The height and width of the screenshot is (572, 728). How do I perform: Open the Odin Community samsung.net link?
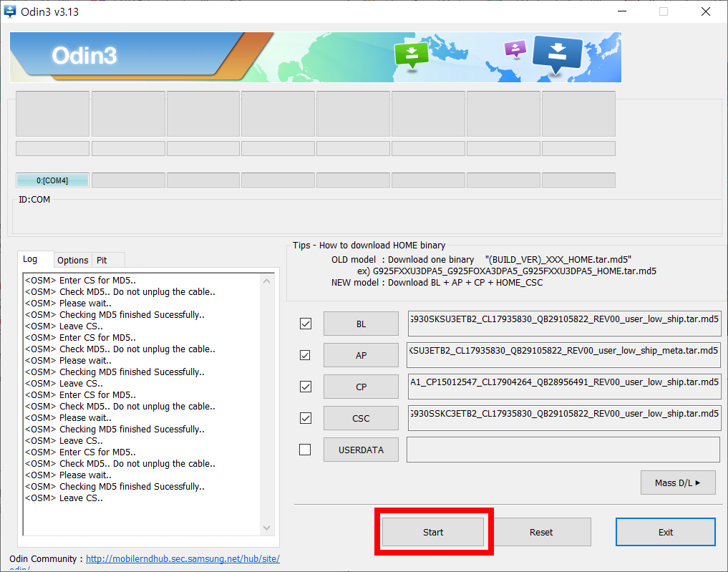[183, 558]
